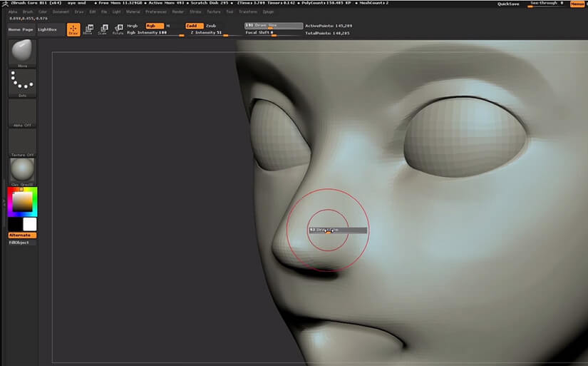This screenshot has height=366, width=588.
Task: Activate the Rotate mode button
Action: (118, 30)
